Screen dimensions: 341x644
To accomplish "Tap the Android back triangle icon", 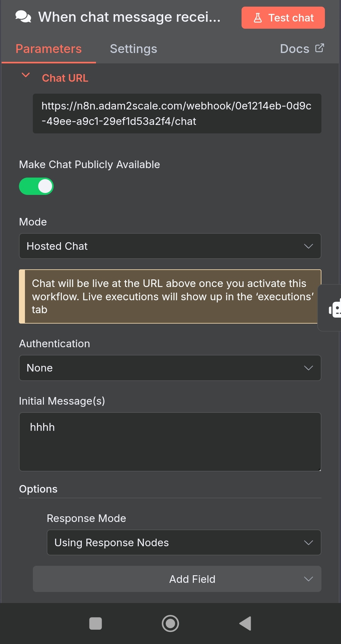I will 245,624.
